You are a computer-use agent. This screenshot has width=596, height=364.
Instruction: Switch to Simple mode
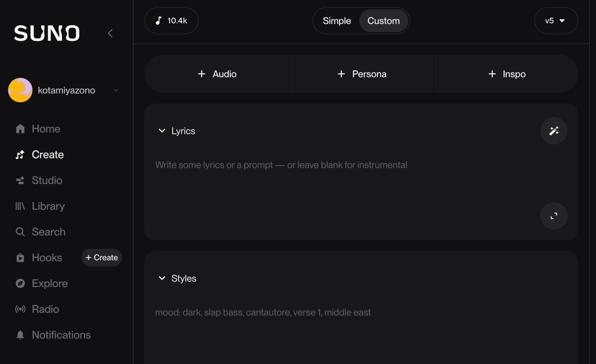[336, 21]
